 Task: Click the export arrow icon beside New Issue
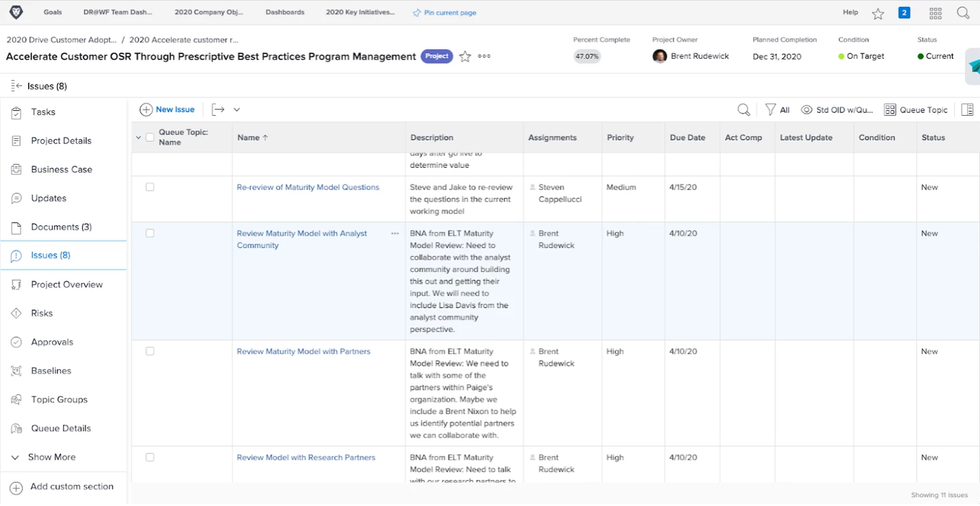[218, 110]
